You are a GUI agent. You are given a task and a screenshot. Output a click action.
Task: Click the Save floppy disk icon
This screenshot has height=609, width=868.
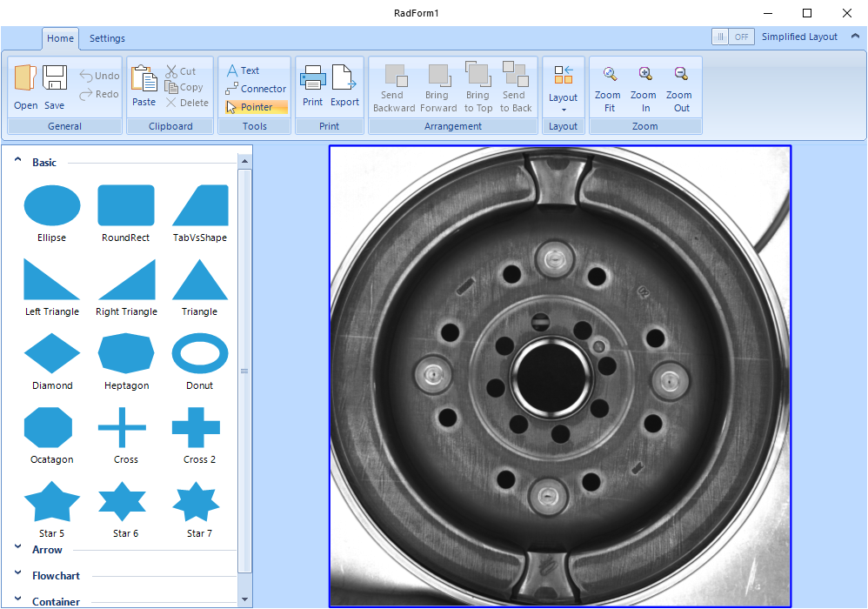(55, 78)
